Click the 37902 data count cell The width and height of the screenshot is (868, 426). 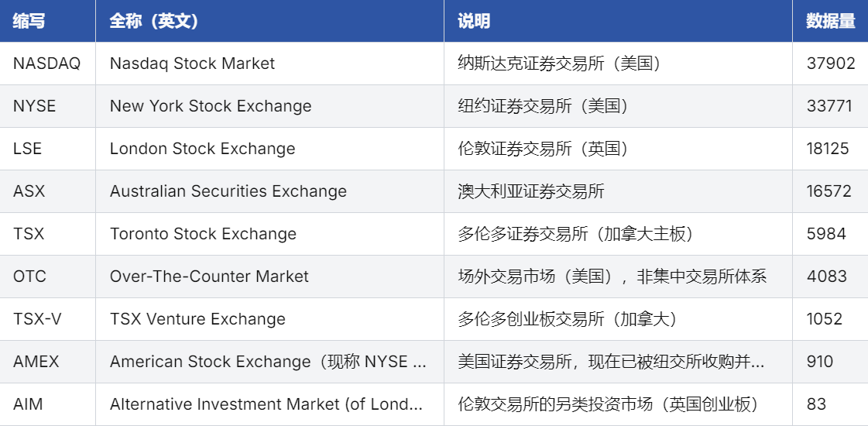tap(830, 64)
